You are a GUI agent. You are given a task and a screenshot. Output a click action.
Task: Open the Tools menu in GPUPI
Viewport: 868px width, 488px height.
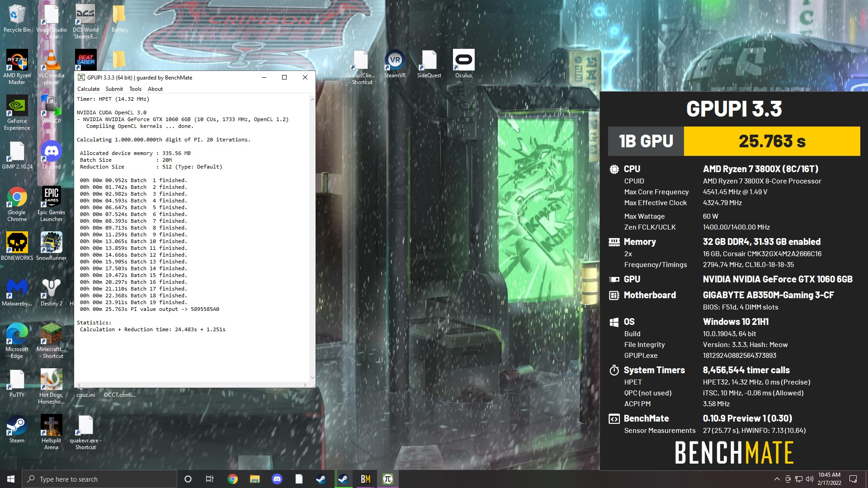click(135, 89)
